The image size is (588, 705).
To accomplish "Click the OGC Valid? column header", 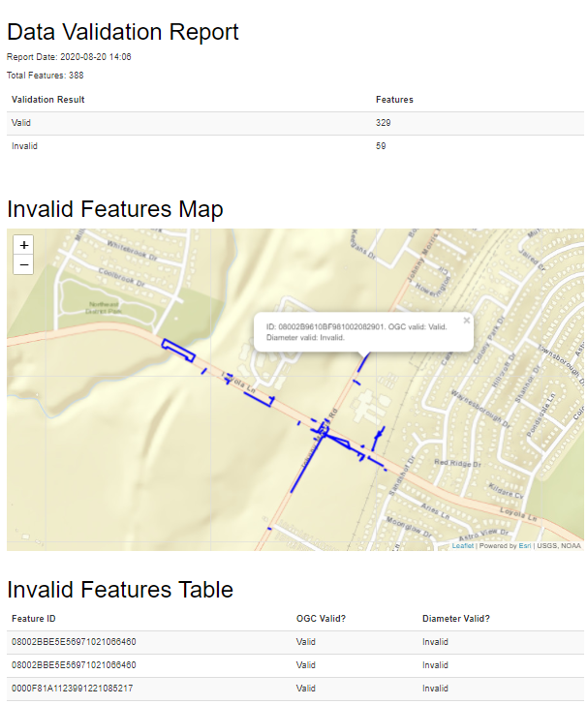I will [x=321, y=619].
